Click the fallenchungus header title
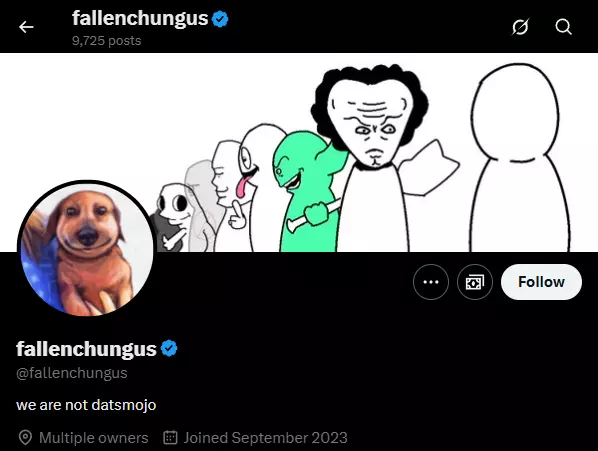This screenshot has height=451, width=598. coord(140,18)
